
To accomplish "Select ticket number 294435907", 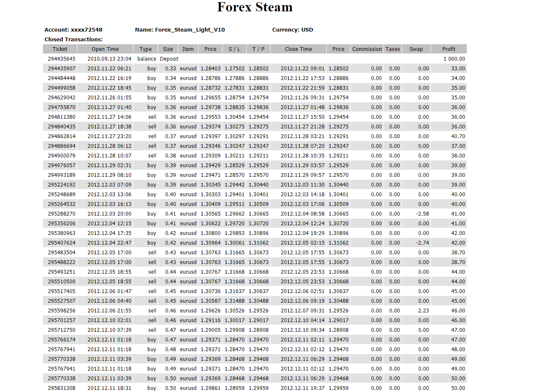I will point(61,69).
